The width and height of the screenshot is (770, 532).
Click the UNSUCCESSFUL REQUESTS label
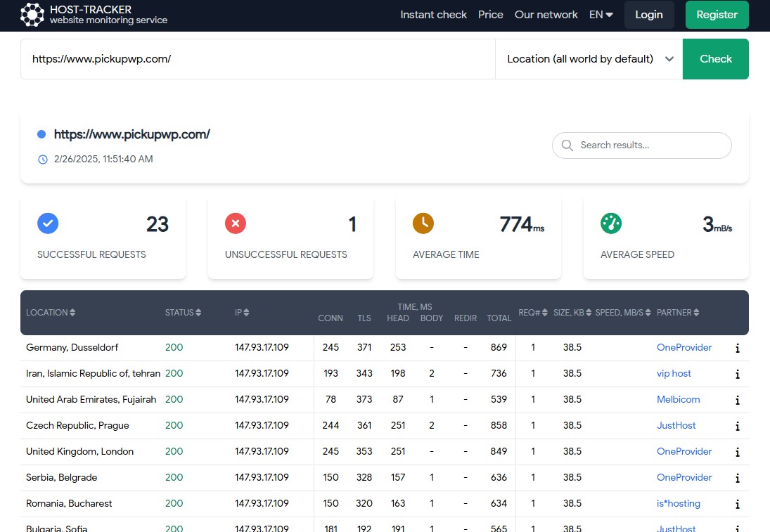(285, 254)
